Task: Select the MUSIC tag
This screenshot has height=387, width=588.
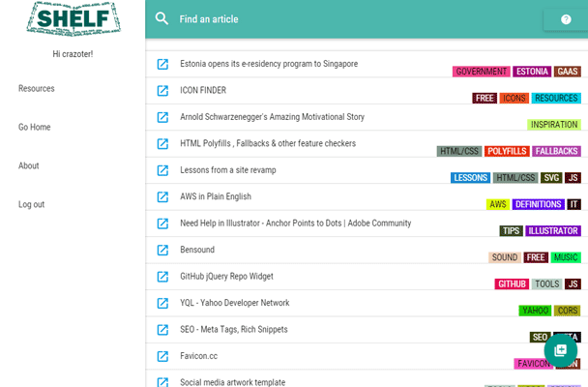Action: point(566,257)
